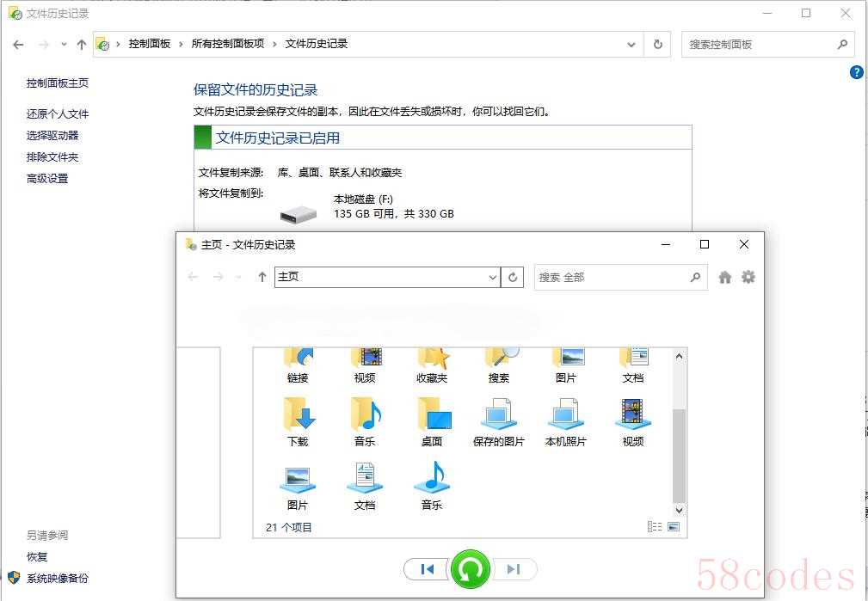Screen dimensions: 868x601
Task: Open 系统映像备份 link
Action: [x=58, y=579]
